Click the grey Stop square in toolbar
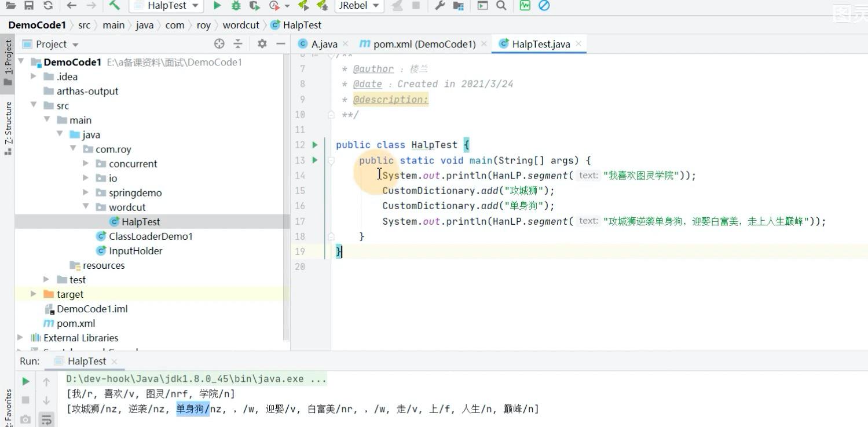The height and width of the screenshot is (427, 868). [x=416, y=6]
